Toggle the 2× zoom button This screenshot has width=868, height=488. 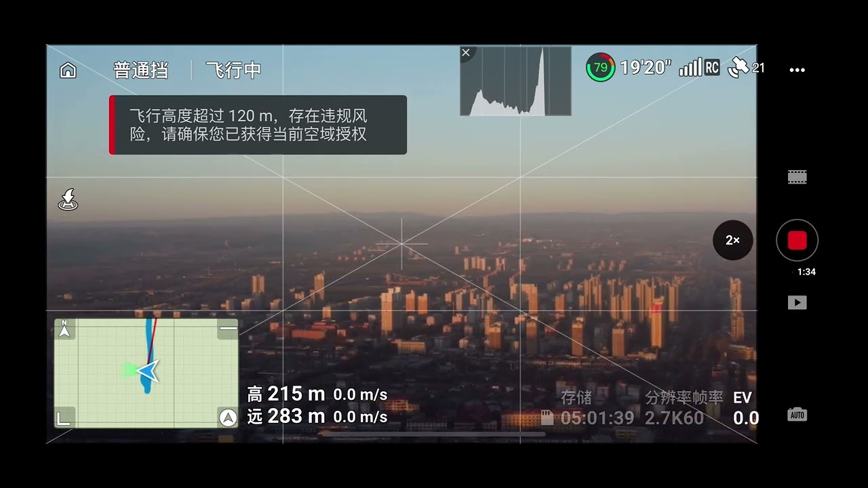pyautogui.click(x=732, y=240)
